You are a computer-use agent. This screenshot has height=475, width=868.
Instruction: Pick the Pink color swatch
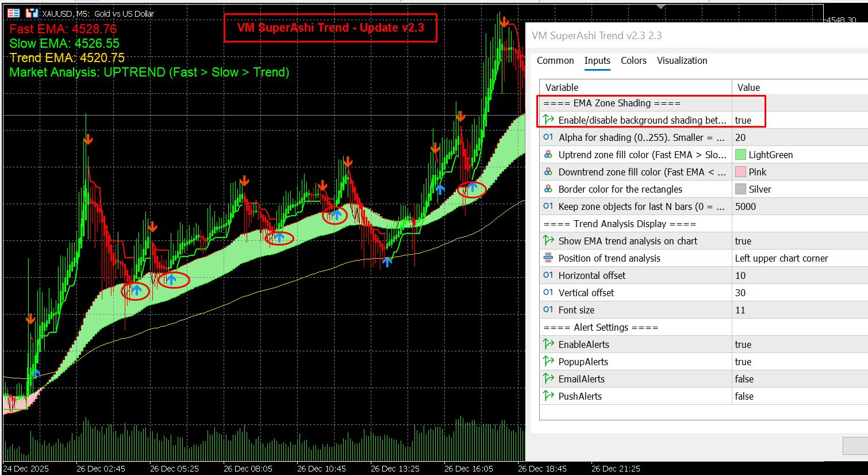click(x=740, y=172)
